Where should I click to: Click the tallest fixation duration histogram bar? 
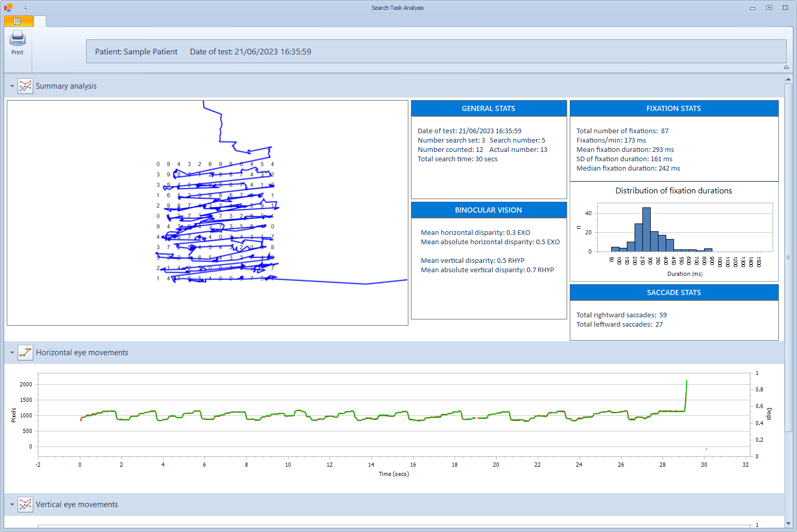click(x=646, y=229)
